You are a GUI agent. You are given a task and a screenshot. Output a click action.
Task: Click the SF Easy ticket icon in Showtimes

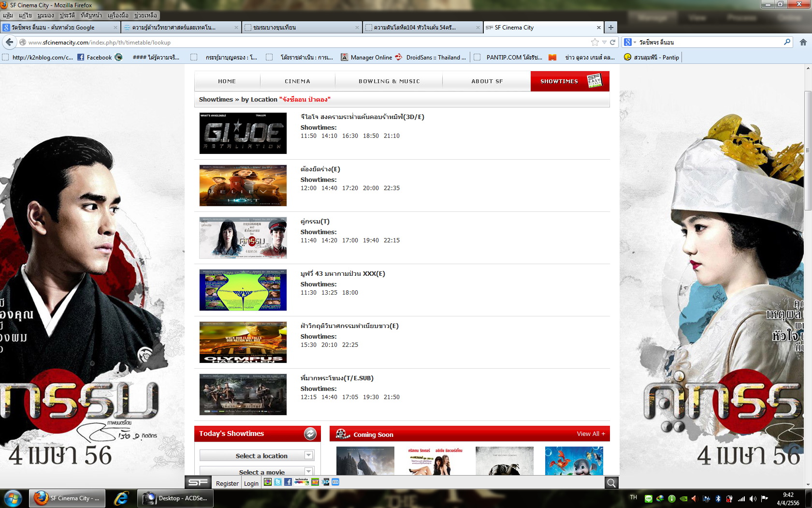(x=594, y=81)
